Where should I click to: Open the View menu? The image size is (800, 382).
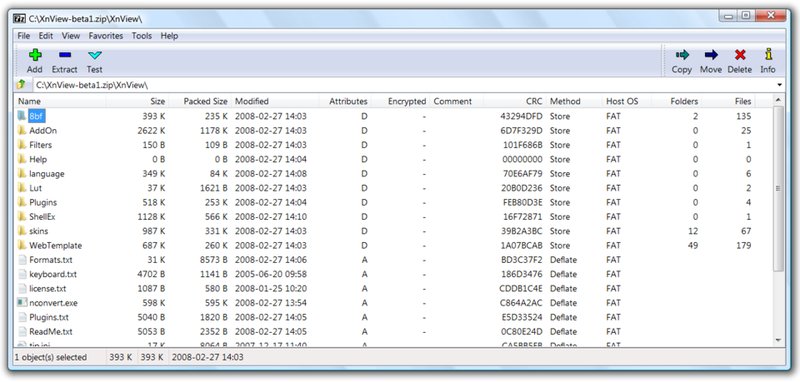71,36
